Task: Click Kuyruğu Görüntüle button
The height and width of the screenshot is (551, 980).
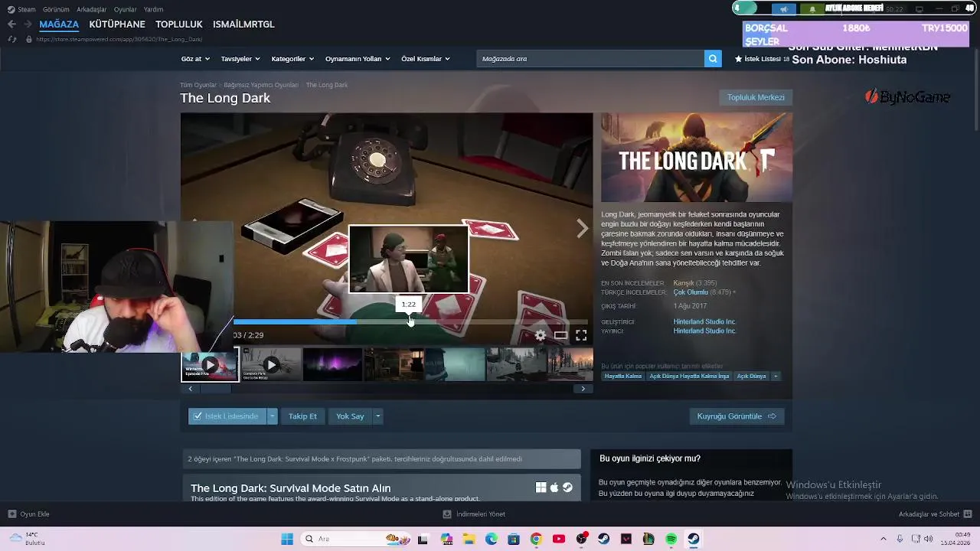Action: [x=737, y=416]
